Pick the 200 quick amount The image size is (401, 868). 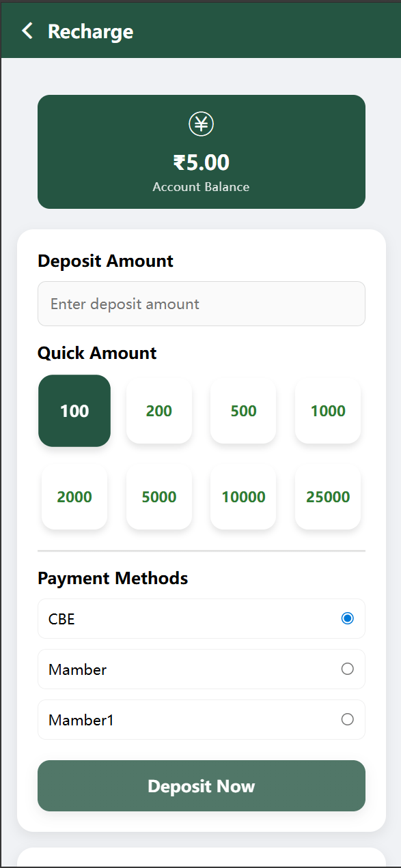[x=159, y=411]
